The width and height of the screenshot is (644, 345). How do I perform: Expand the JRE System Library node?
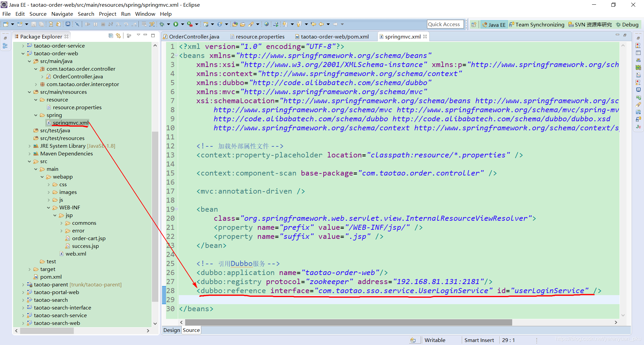(30, 146)
